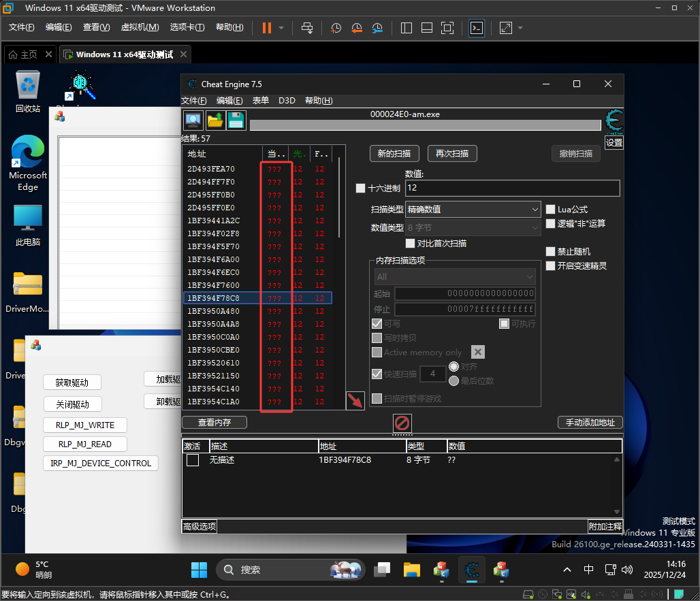The height and width of the screenshot is (601, 700).
Task: Toggle the writable checkbox
Action: (x=377, y=323)
